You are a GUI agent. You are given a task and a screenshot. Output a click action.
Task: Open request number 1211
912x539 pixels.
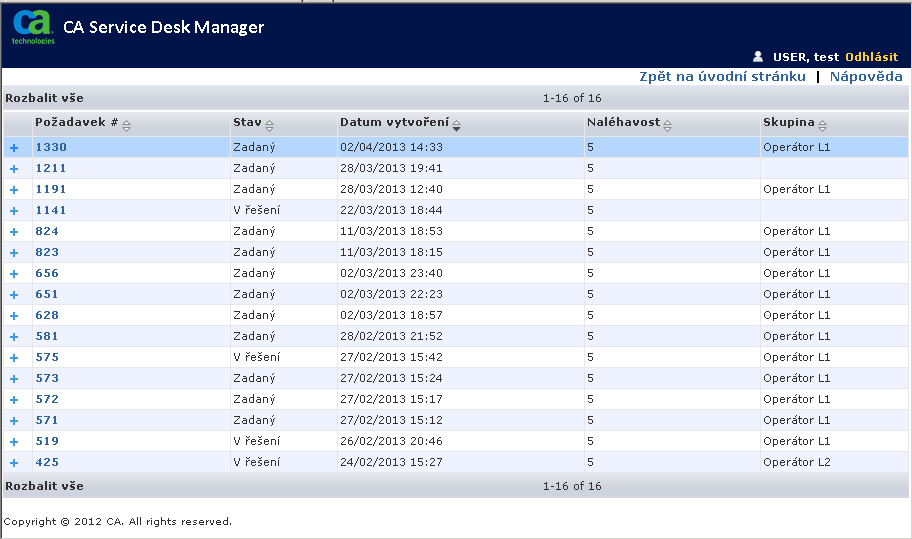[x=51, y=168]
